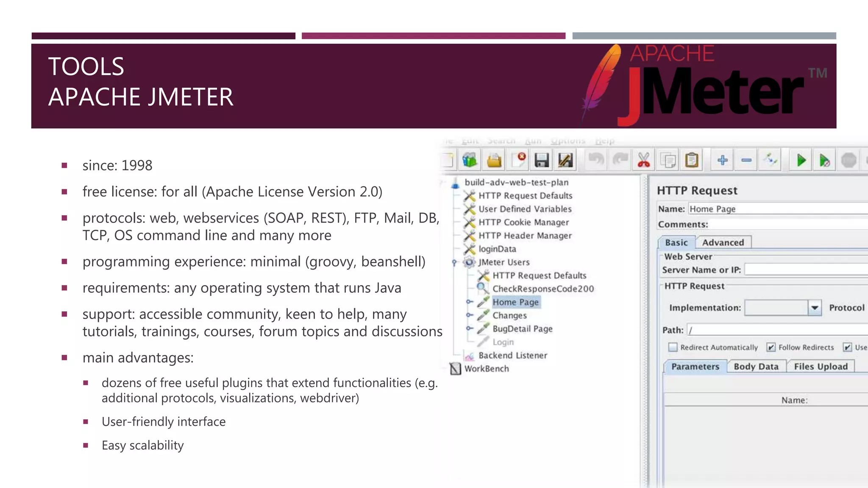Image resolution: width=868 pixels, height=488 pixels.
Task: Select WorkBench node
Action: click(x=487, y=369)
